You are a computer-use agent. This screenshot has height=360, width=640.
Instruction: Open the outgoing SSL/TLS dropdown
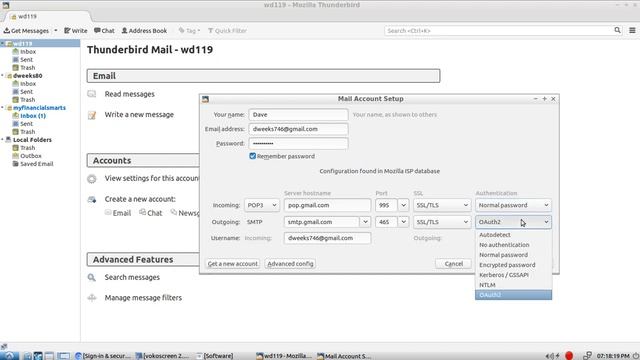[442, 222]
